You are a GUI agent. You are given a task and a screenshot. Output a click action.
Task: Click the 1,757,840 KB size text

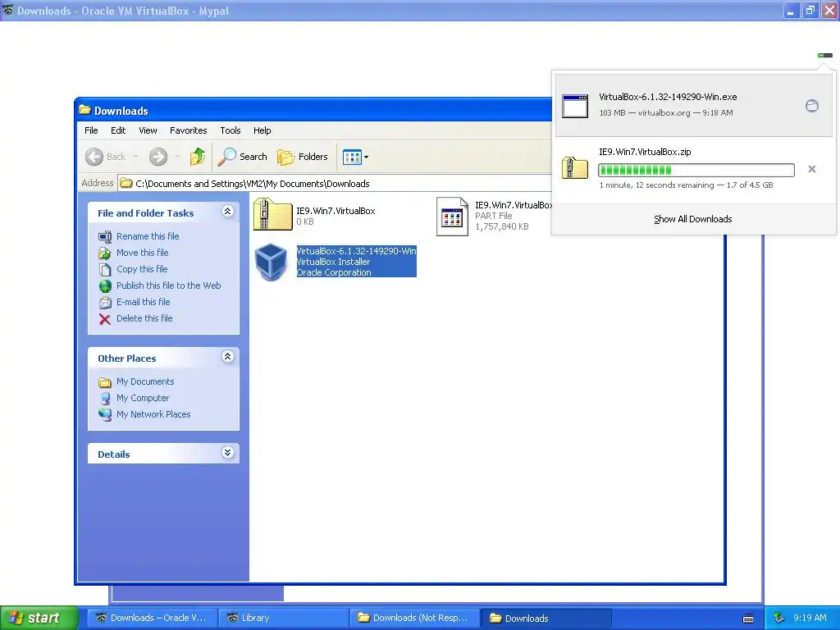502,226
